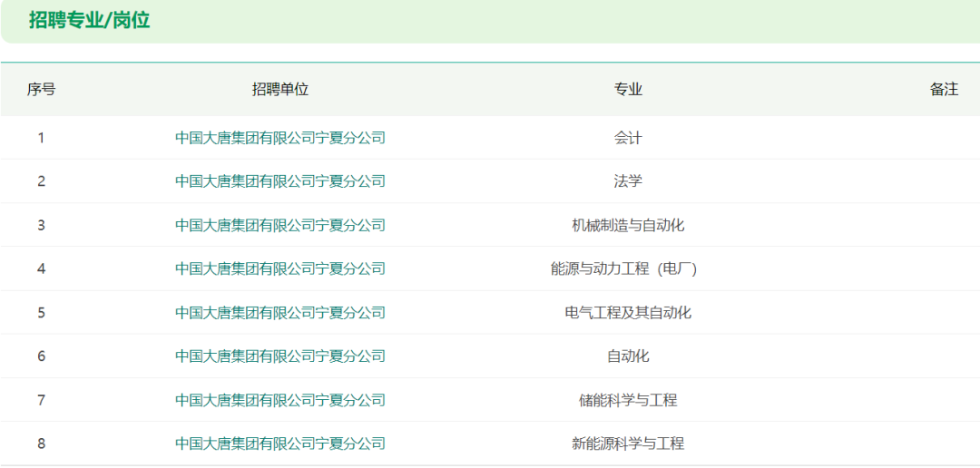Screen dimensions: 980x468
Task: Open company link in row 8
Action: click(280, 444)
